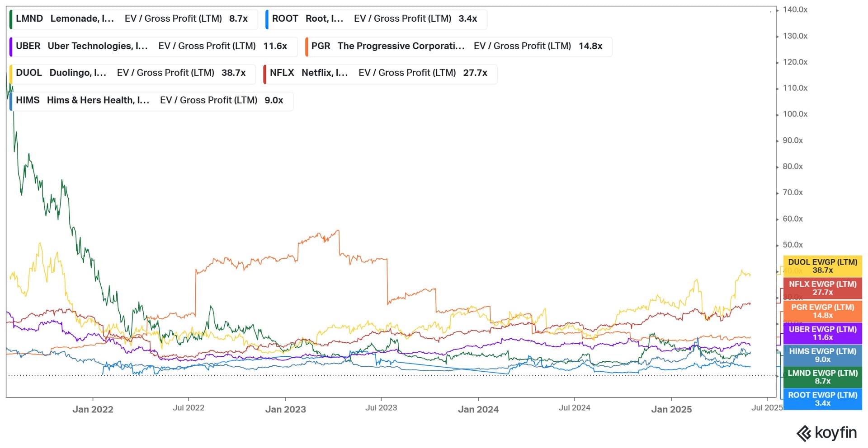Screen dimensions: 868x448
Task: Click the Koyfin logo icon
Action: (803, 433)
